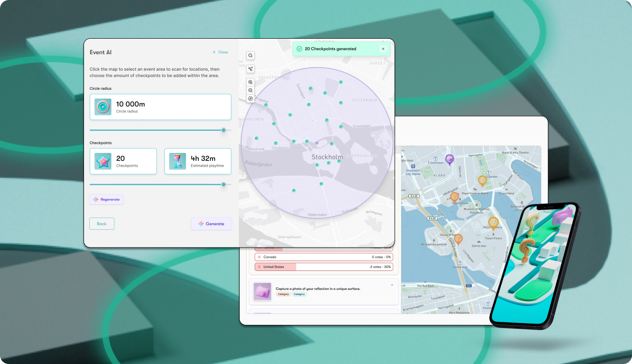The width and height of the screenshot is (632, 364).
Task: Click the green check icon in notification
Action: (299, 49)
